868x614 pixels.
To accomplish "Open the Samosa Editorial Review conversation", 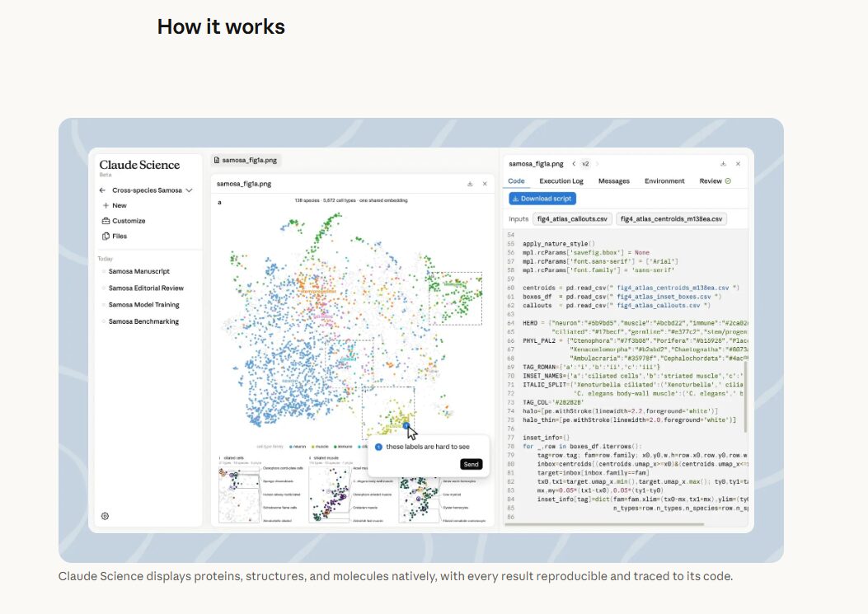I will tap(146, 288).
